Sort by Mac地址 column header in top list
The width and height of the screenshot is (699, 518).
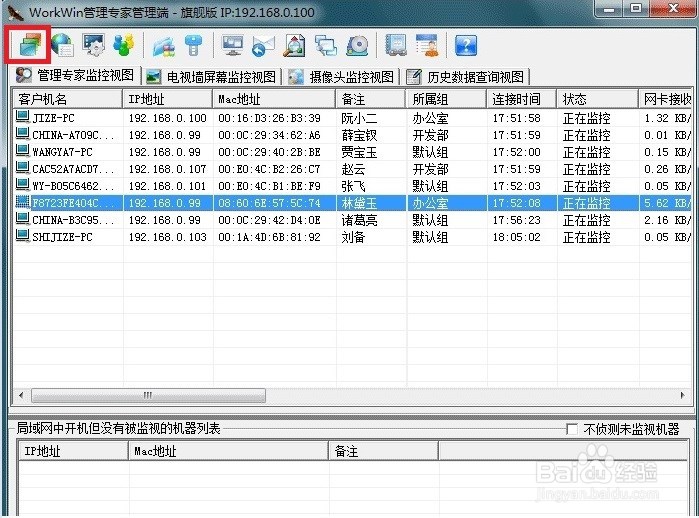(x=274, y=99)
